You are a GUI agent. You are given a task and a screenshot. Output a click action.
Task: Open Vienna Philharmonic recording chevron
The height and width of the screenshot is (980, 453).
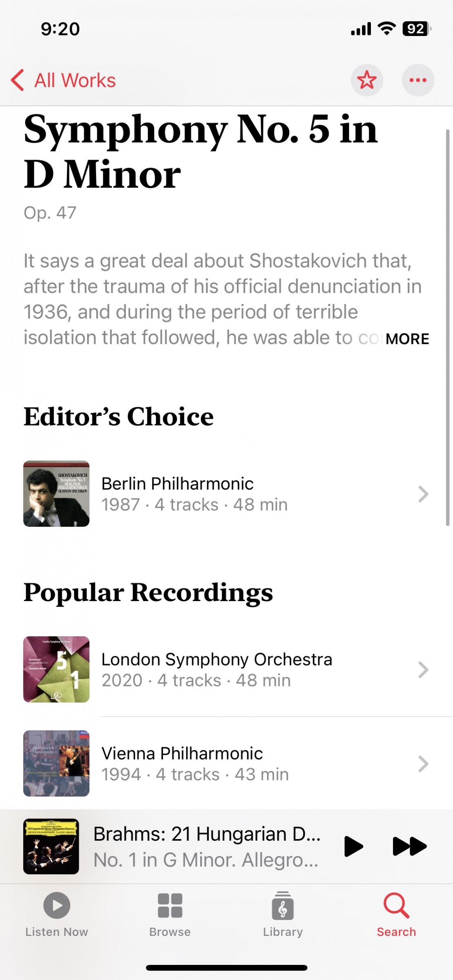click(x=423, y=764)
